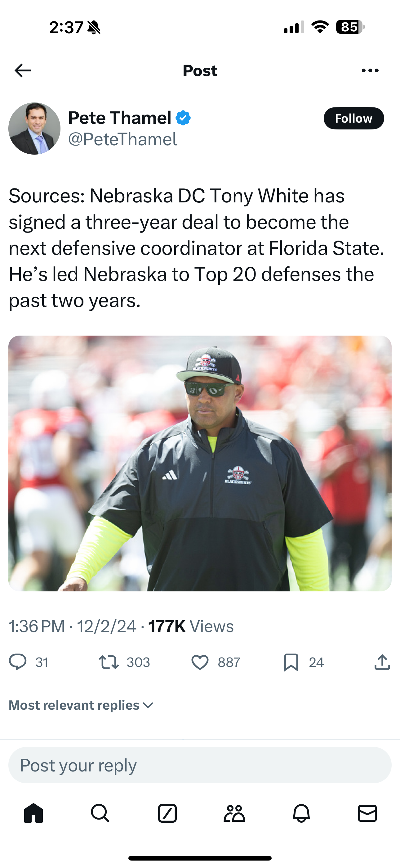The width and height of the screenshot is (400, 868).
Task: Tap the 177K Views count
Action: pos(191,626)
